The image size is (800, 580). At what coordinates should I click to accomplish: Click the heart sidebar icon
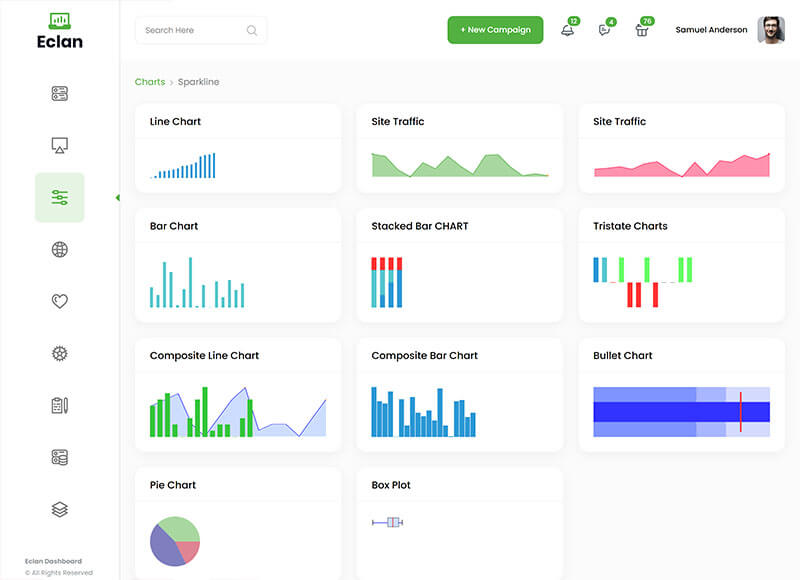pos(59,301)
